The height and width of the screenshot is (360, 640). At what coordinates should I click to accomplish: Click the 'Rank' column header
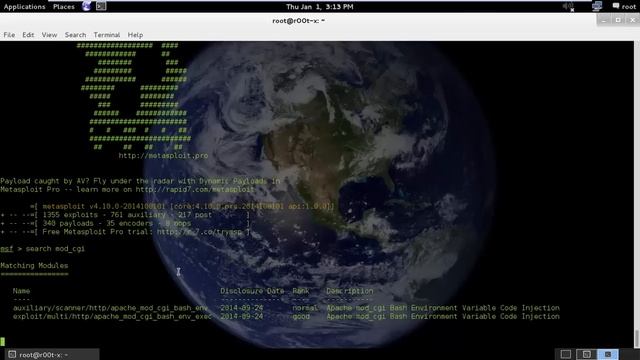(301, 291)
